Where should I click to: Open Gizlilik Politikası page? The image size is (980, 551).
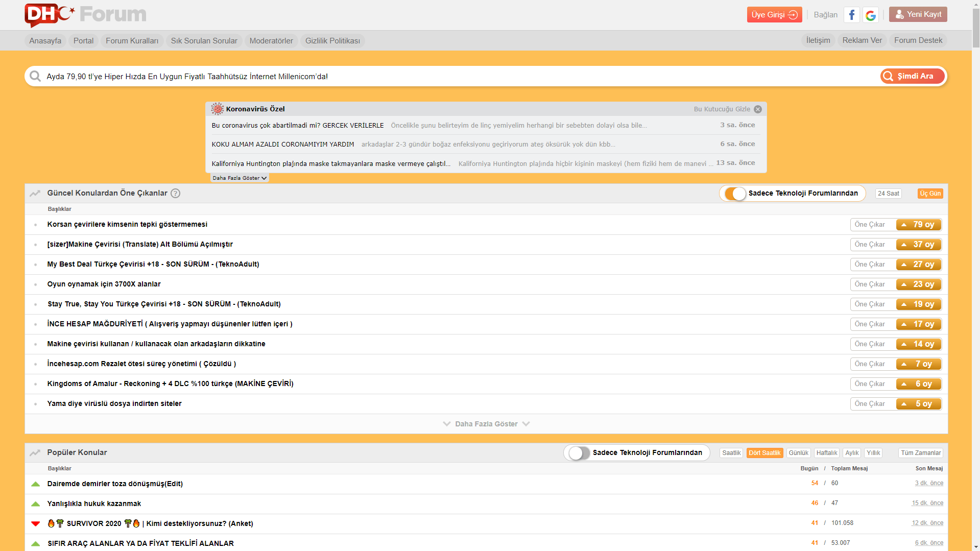tap(332, 41)
